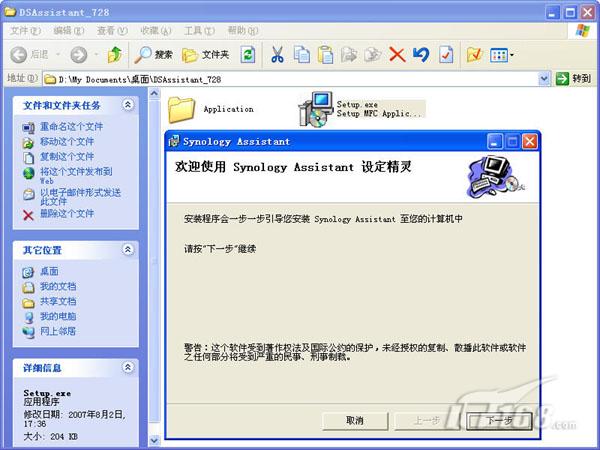Click 下一步 button in installer
Viewport: 600px width, 450px height.
click(x=499, y=421)
